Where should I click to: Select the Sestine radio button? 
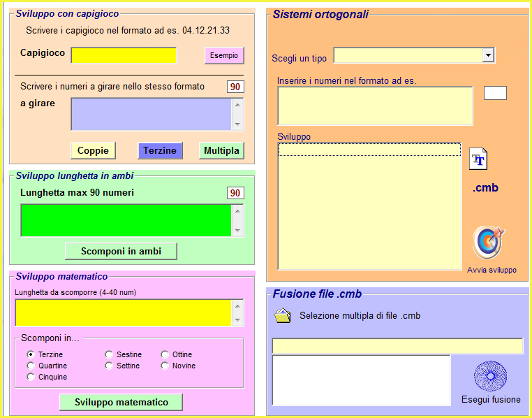109,354
